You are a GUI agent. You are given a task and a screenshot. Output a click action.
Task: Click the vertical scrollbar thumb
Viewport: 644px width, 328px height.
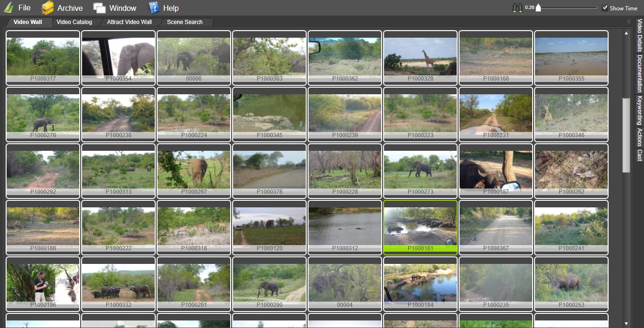[626, 135]
